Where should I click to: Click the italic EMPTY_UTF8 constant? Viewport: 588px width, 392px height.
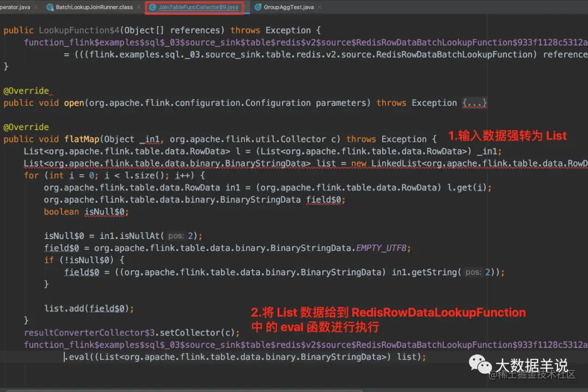[381, 248]
